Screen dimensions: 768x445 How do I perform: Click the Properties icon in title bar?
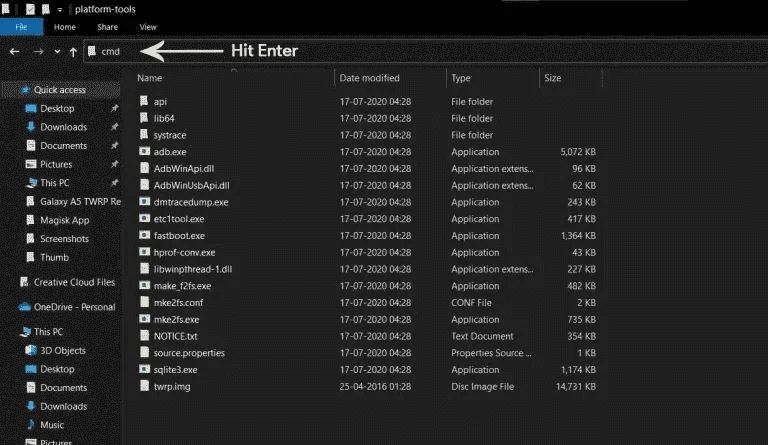(x=30, y=9)
